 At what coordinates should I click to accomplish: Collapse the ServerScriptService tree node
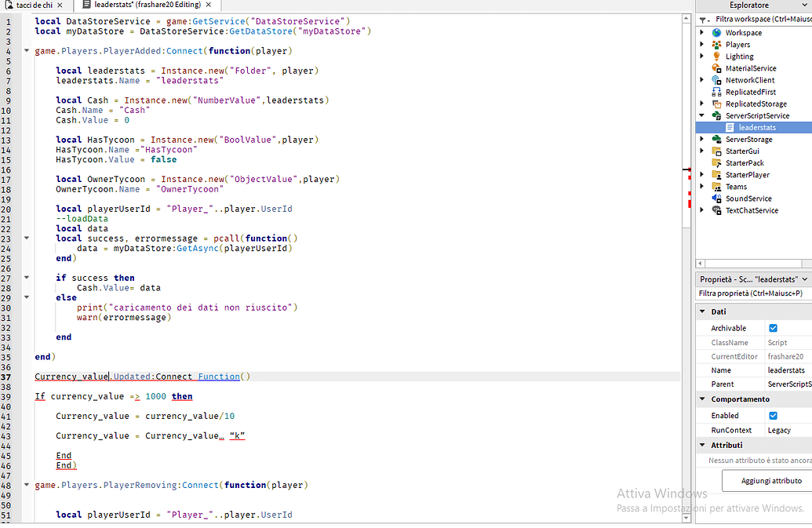pos(702,115)
